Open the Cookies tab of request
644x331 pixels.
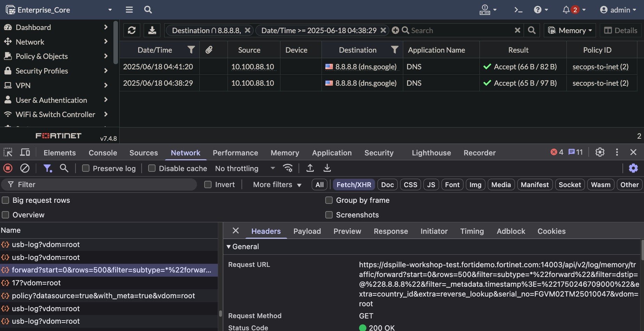click(551, 231)
